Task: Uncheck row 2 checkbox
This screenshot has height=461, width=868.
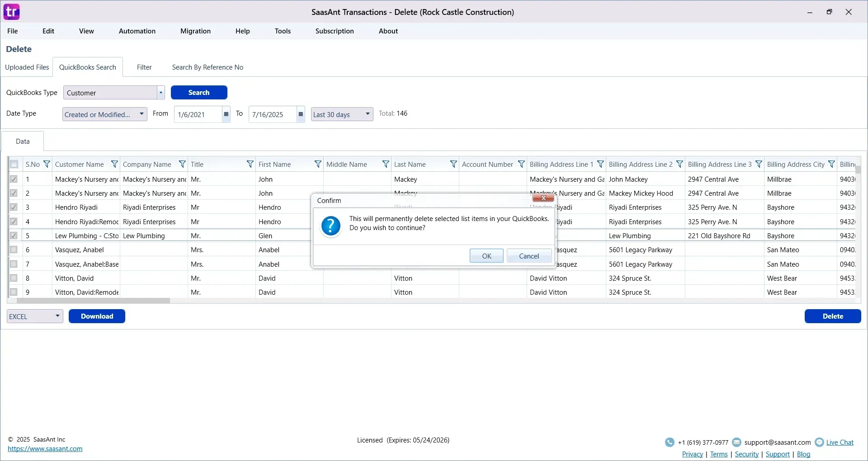Action: [14, 193]
